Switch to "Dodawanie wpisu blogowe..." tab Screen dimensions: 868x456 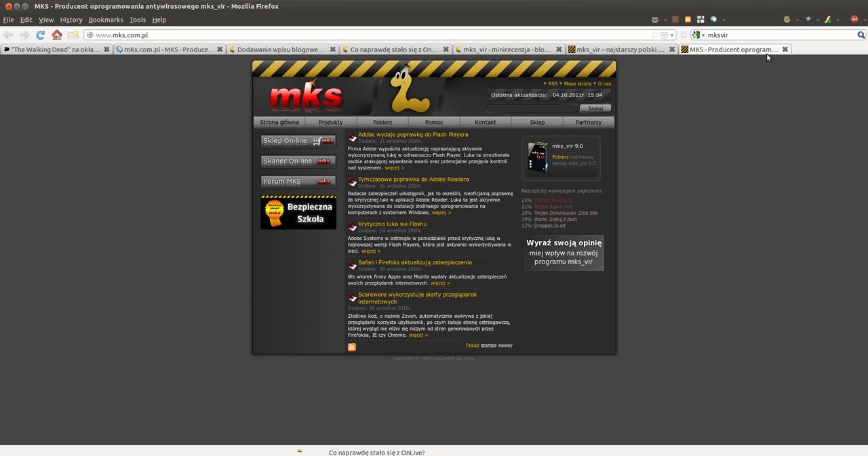[x=282, y=49]
